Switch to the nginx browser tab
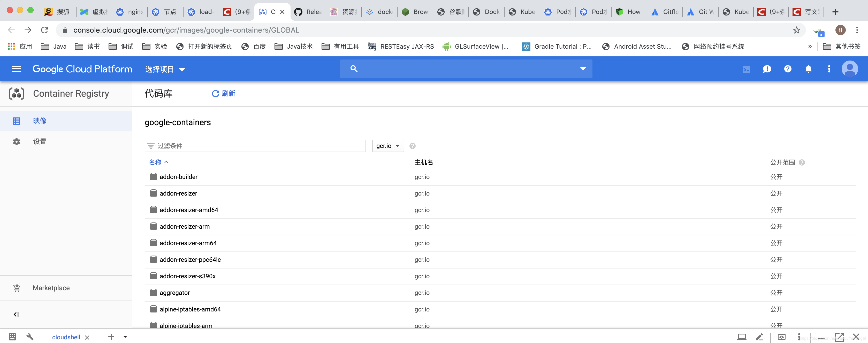The image size is (868, 343). tap(130, 12)
